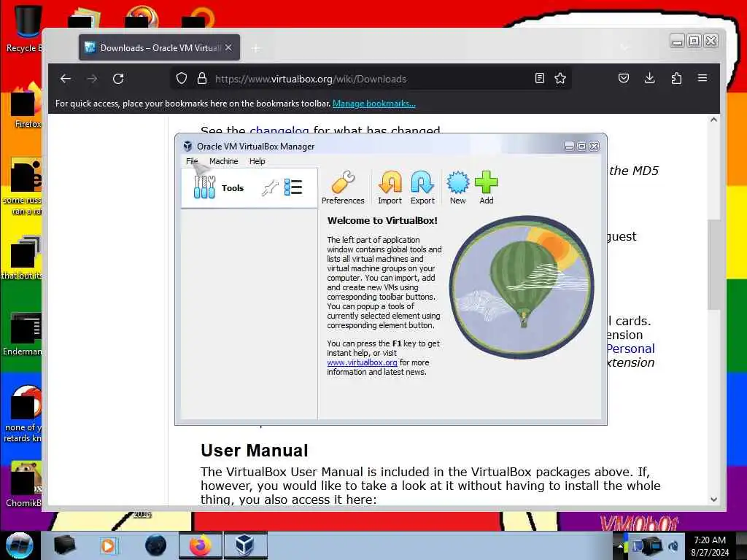Screen dimensions: 747x560
Task: Open the Personal link on the webpage
Action: coord(631,349)
